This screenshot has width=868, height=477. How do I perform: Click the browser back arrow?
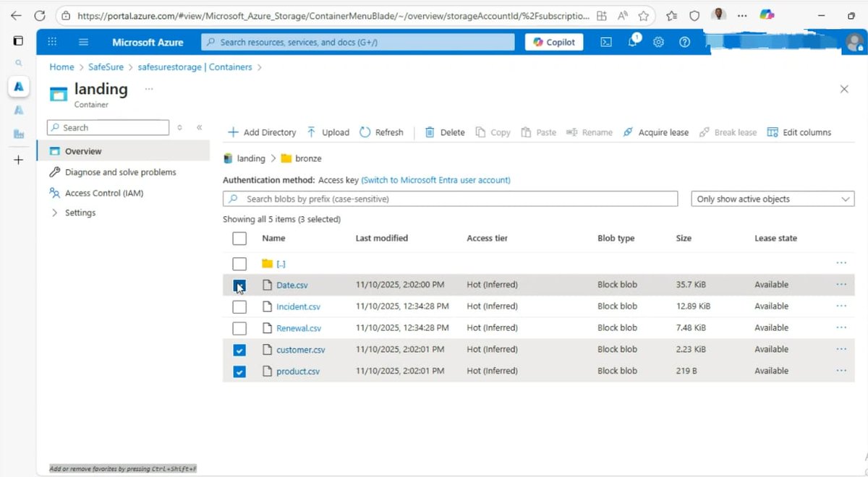[16, 15]
